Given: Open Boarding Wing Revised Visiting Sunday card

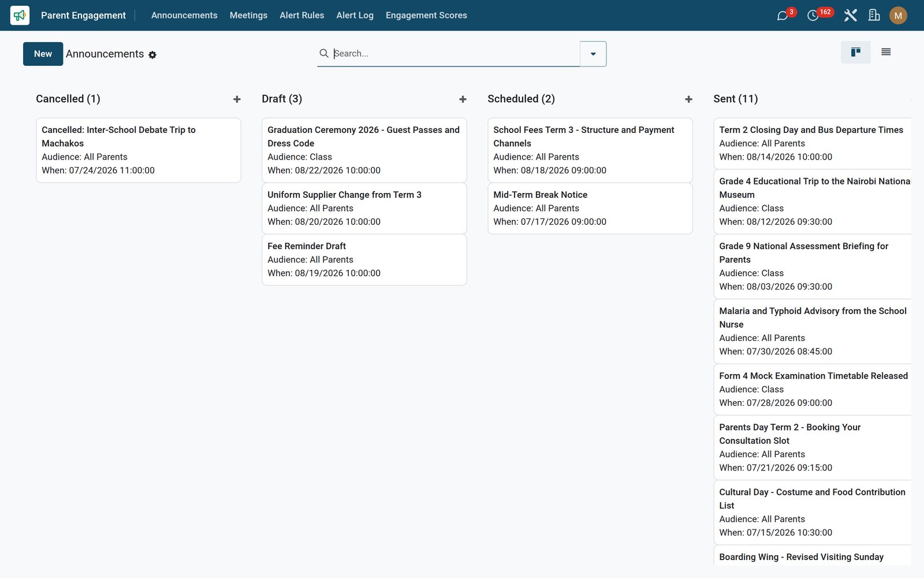Looking at the screenshot, I should (812, 555).
